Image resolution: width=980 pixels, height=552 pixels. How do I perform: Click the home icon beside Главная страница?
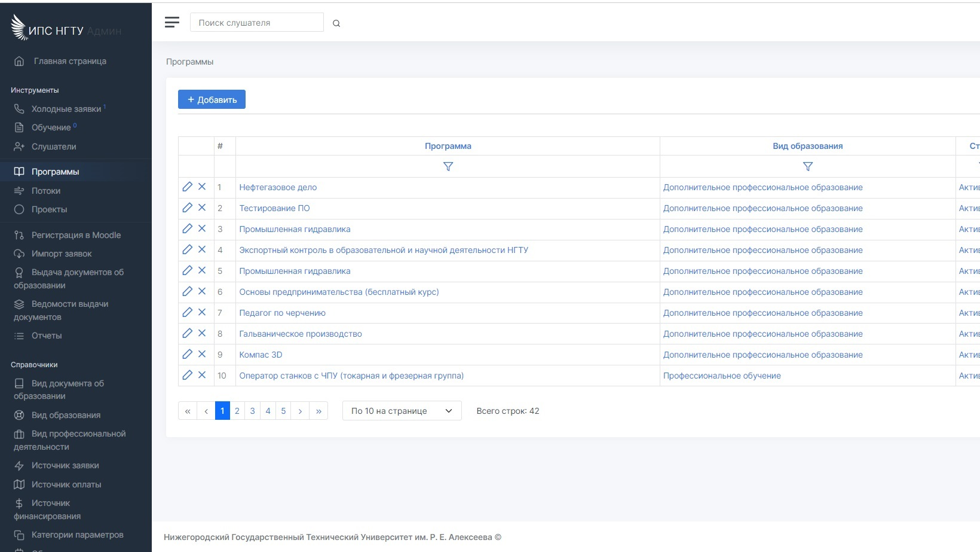pyautogui.click(x=19, y=61)
